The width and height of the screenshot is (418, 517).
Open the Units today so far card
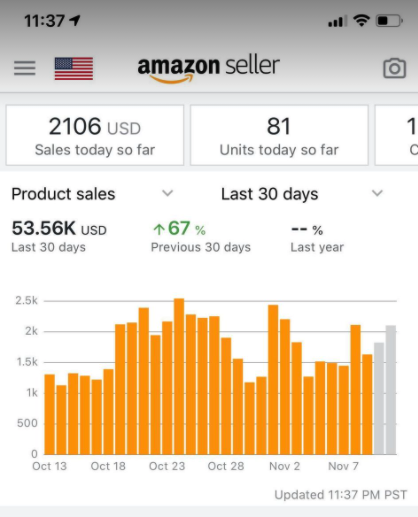pyautogui.click(x=279, y=135)
